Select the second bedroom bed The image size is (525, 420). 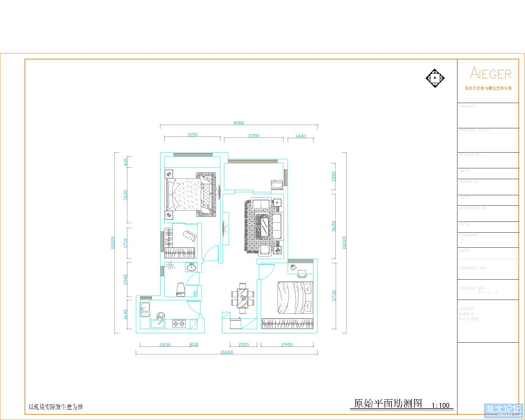tap(295, 298)
